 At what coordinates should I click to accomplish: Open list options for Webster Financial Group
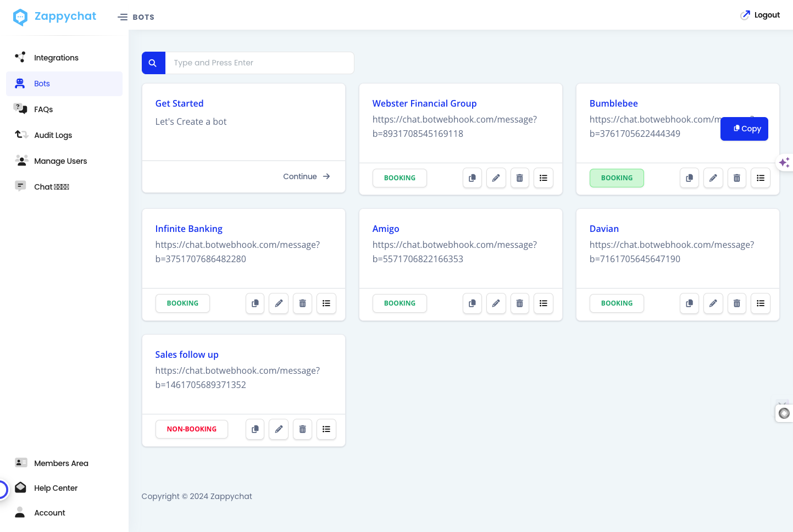click(x=544, y=178)
